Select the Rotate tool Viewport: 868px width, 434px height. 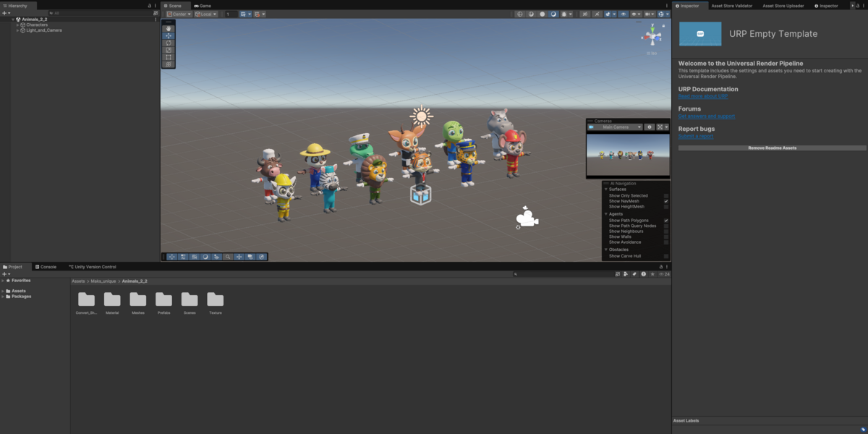pos(169,43)
